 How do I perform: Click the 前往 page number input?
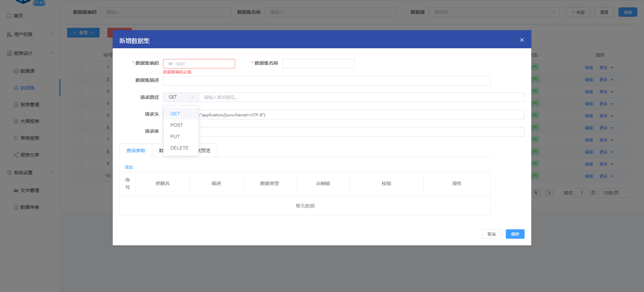pyautogui.click(x=582, y=193)
